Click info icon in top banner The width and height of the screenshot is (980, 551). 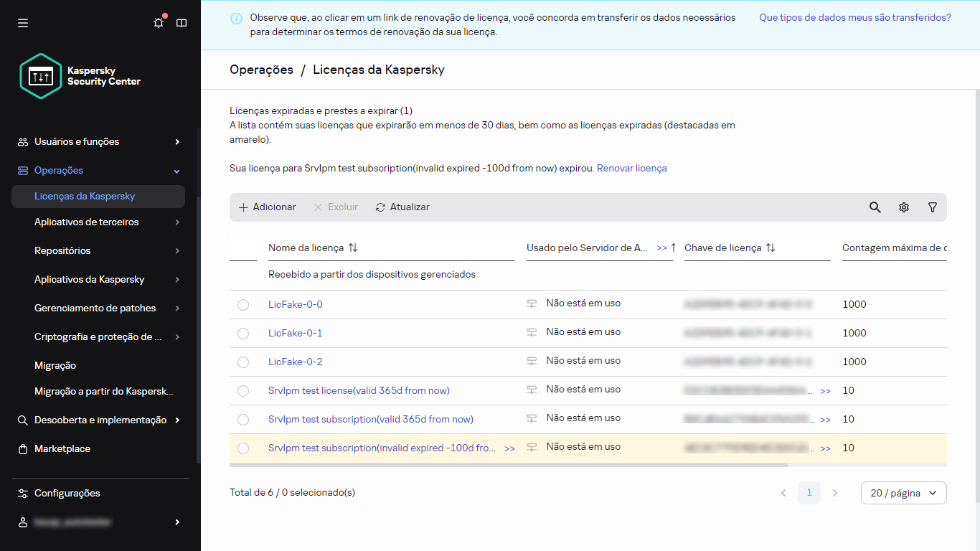(236, 18)
